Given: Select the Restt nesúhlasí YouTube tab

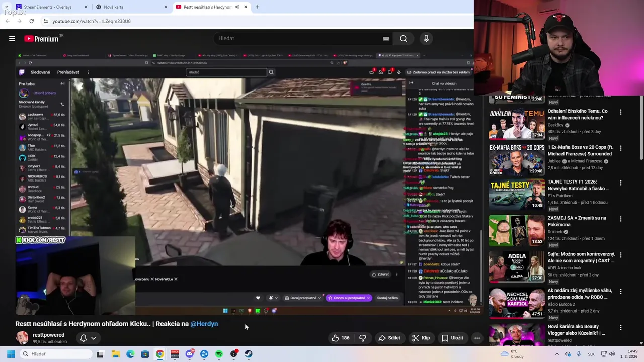Looking at the screenshot, I should click(212, 7).
